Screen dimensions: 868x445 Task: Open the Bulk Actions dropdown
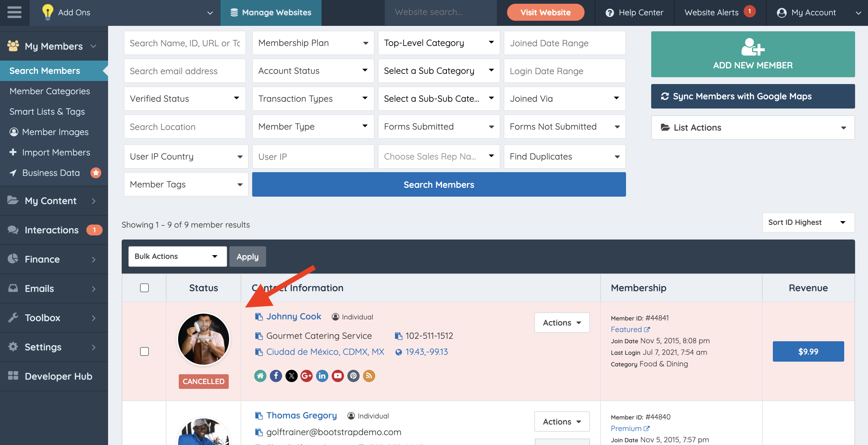177,257
